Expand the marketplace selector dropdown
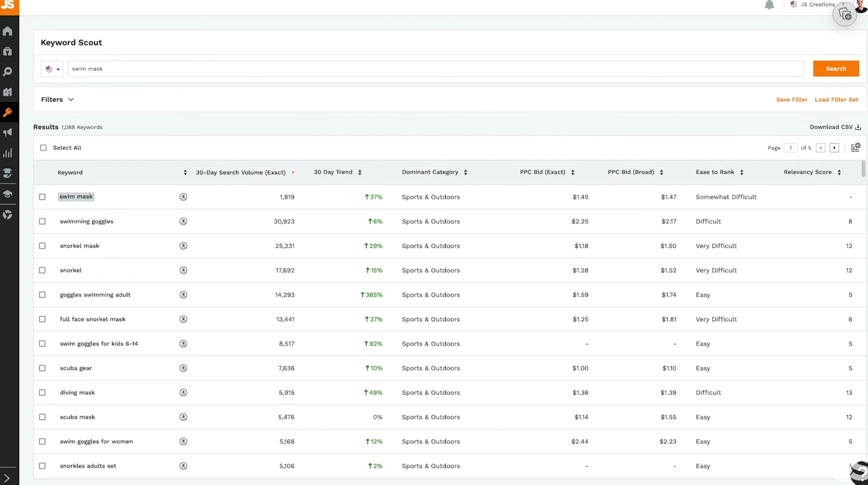 52,68
